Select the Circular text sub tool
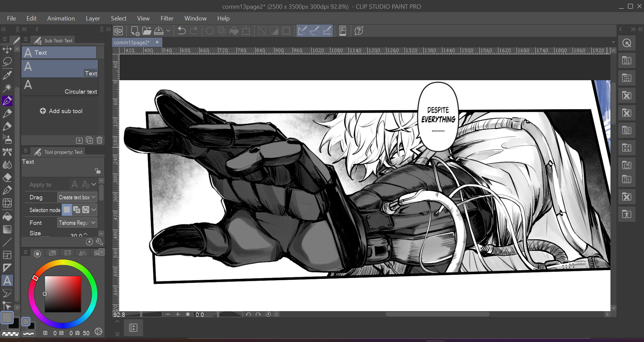 (60, 87)
